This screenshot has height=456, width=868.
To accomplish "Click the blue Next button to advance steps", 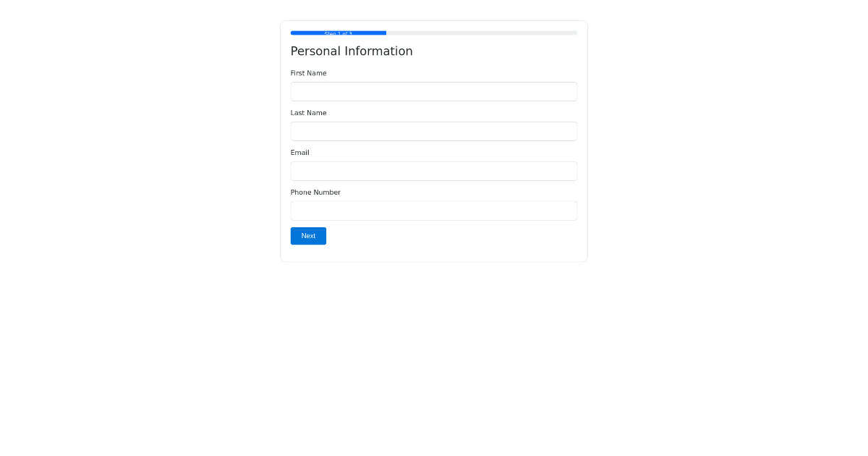I will pos(308,236).
